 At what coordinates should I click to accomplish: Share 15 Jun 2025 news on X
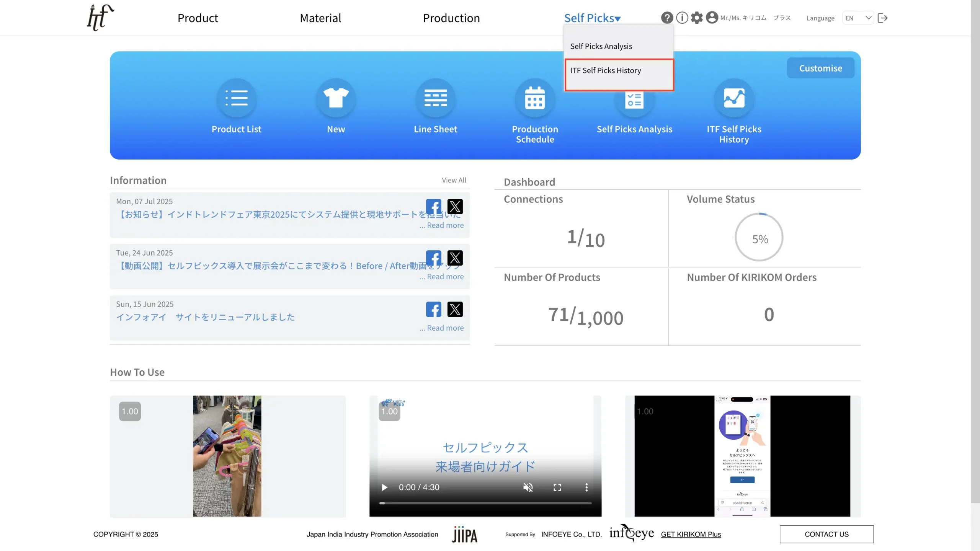click(x=455, y=309)
